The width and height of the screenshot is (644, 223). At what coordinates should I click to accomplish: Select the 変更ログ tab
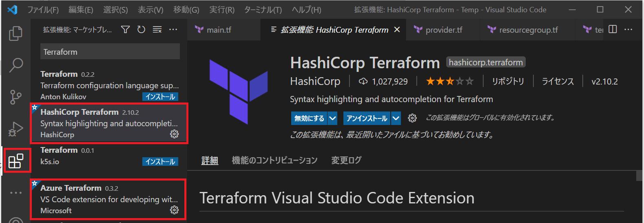[x=346, y=161]
